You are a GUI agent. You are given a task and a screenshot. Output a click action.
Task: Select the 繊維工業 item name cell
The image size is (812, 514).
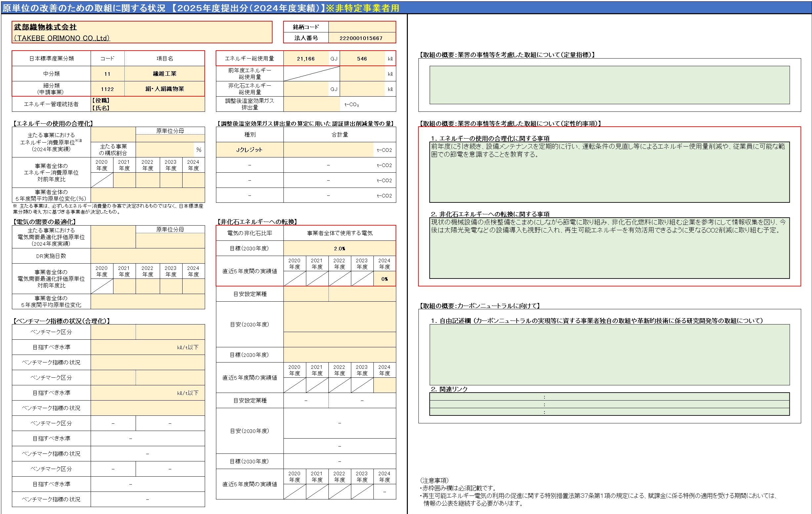[165, 74]
